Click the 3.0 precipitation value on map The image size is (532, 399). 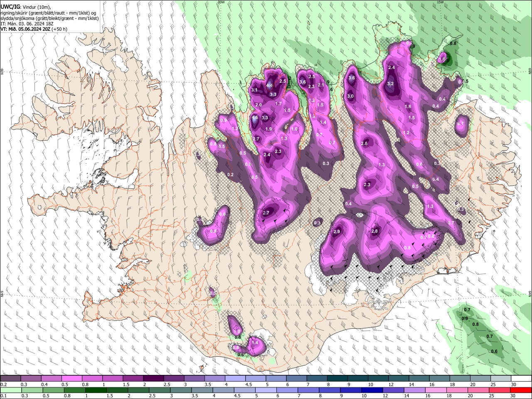tap(350, 96)
